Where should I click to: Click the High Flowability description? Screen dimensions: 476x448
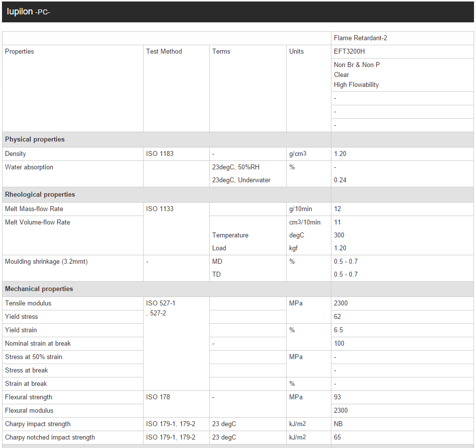pos(356,84)
